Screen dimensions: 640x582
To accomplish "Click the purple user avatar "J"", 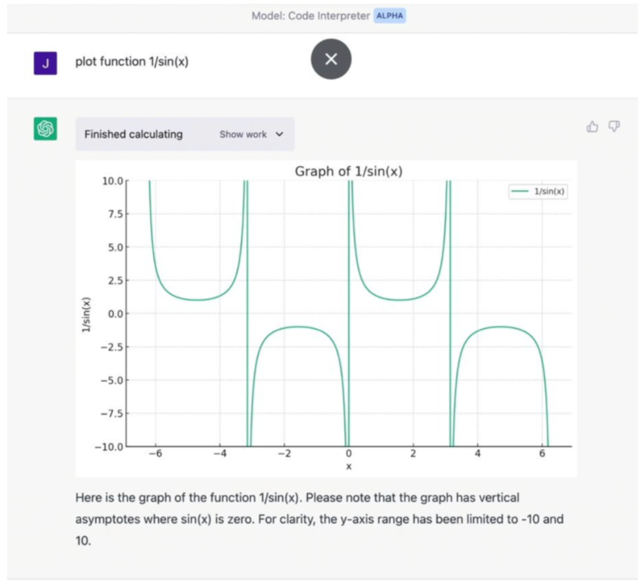I will (x=45, y=62).
